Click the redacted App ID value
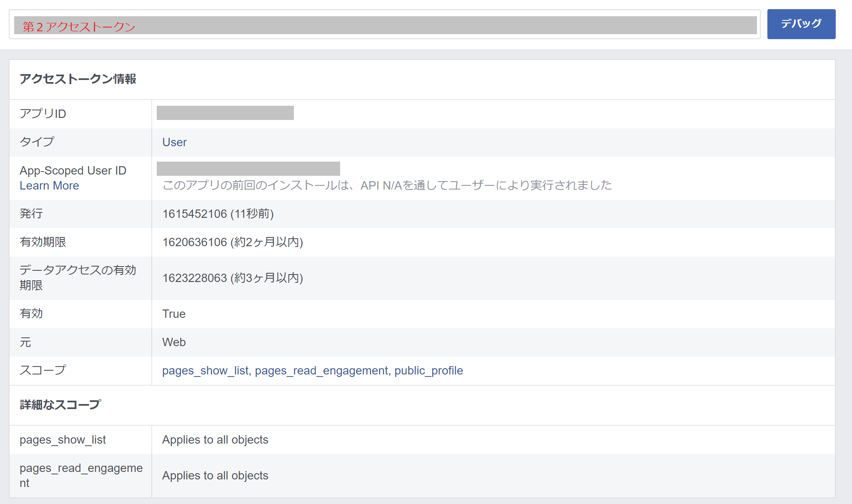852x504 pixels. coord(225,113)
